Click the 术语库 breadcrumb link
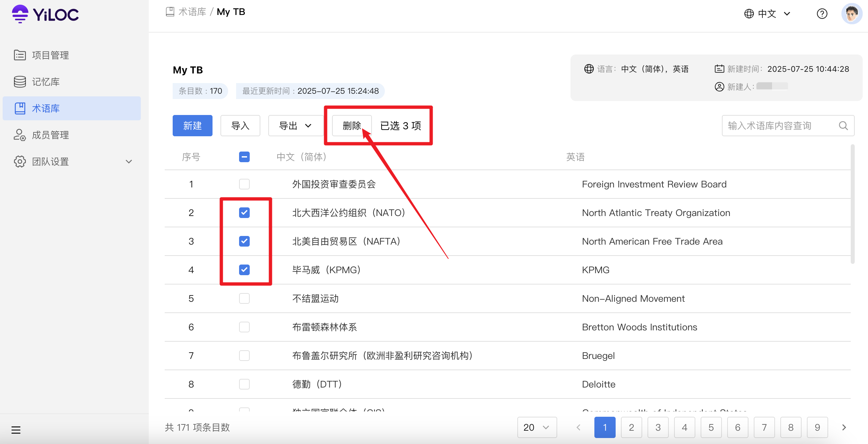This screenshot has width=868, height=444. click(192, 12)
